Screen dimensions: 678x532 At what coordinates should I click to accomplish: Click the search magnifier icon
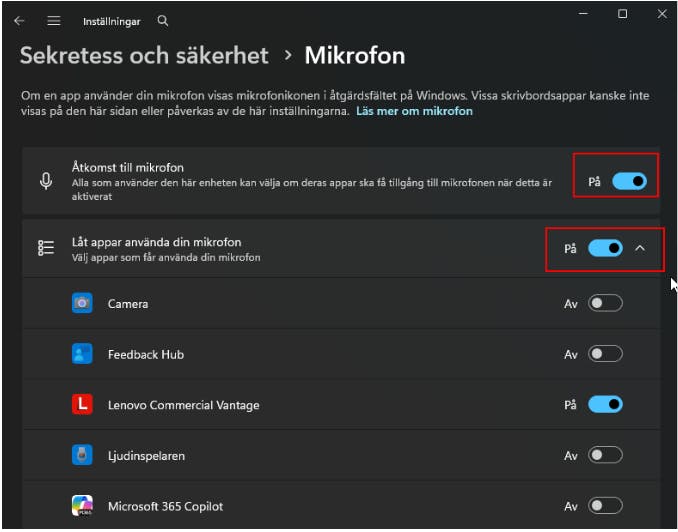163,20
